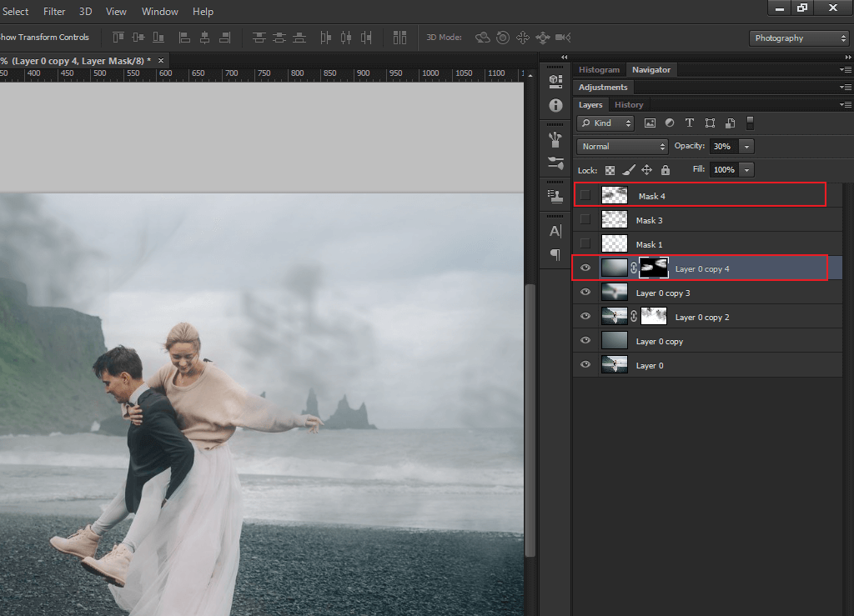Click Distribute top edges icon
Image resolution: width=854 pixels, height=616 pixels.
pyautogui.click(x=259, y=37)
